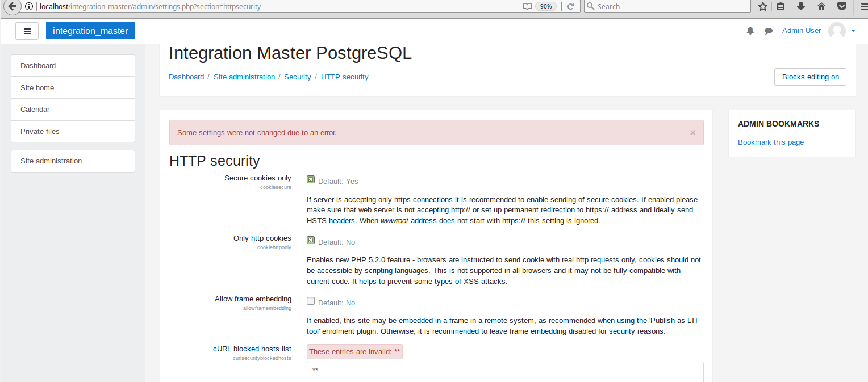
Task: Click the integration_master site brand button
Action: pos(90,31)
